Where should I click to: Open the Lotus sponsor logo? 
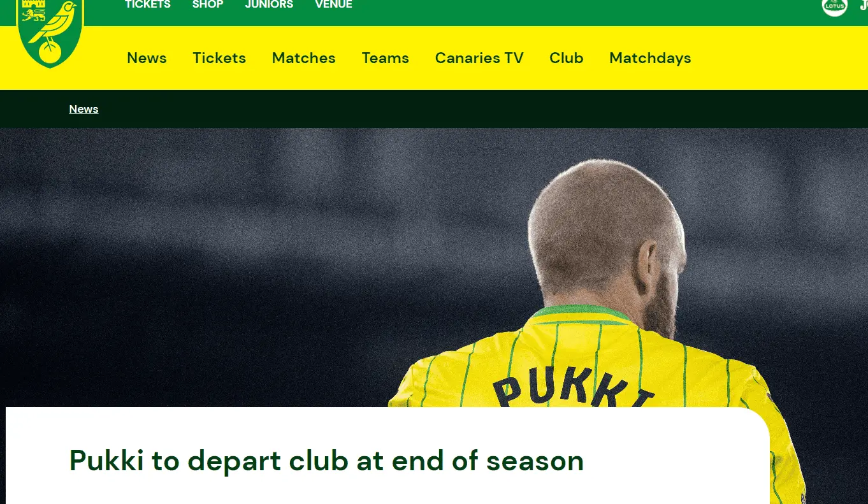(834, 6)
